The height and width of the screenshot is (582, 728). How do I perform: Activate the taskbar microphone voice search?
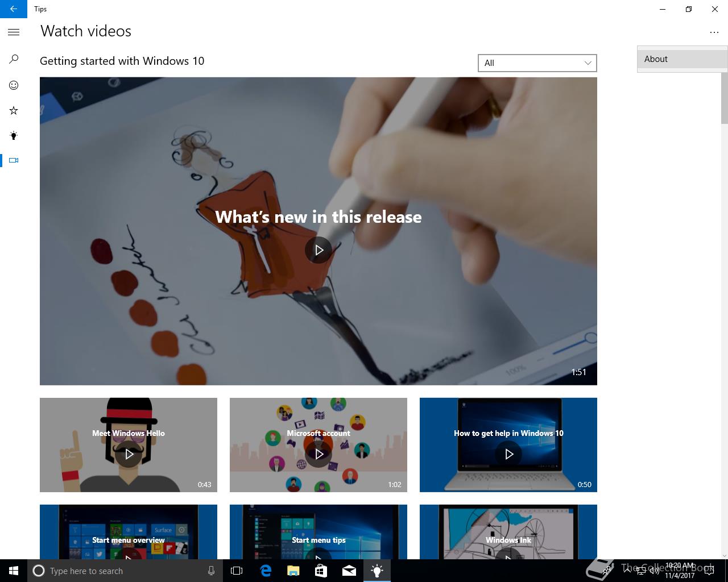point(211,571)
